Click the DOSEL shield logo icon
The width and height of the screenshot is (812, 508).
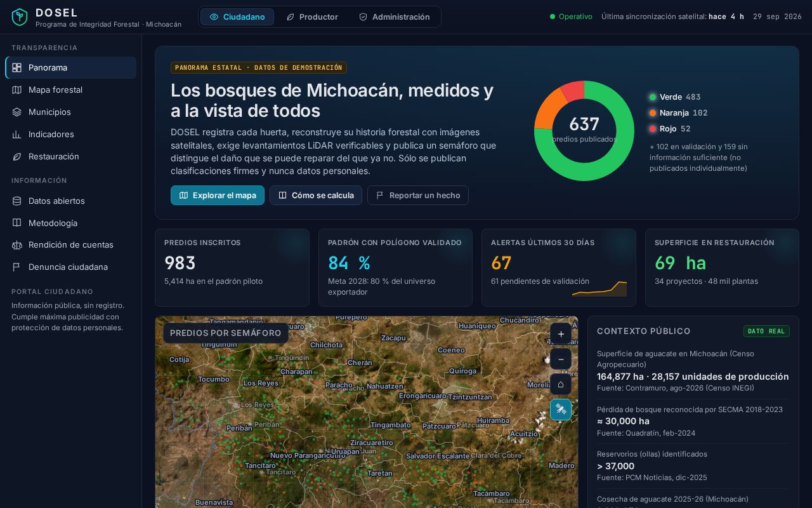pos(20,17)
